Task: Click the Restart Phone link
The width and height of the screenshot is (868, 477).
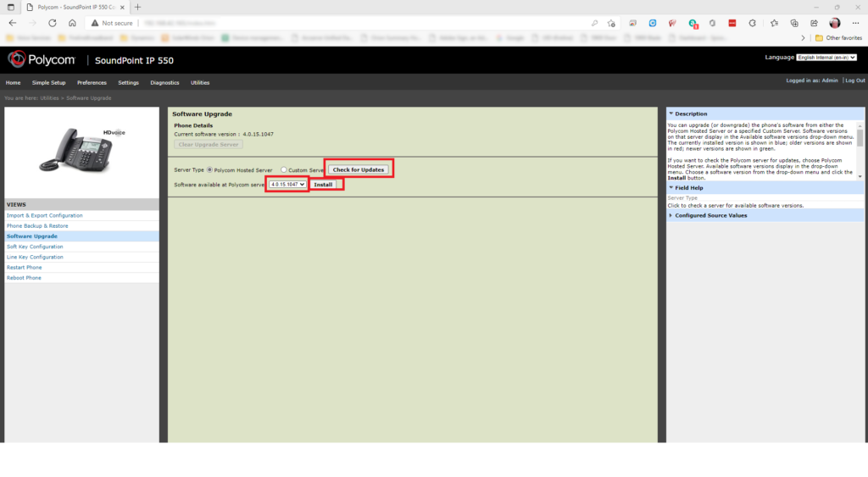Action: [x=25, y=267]
